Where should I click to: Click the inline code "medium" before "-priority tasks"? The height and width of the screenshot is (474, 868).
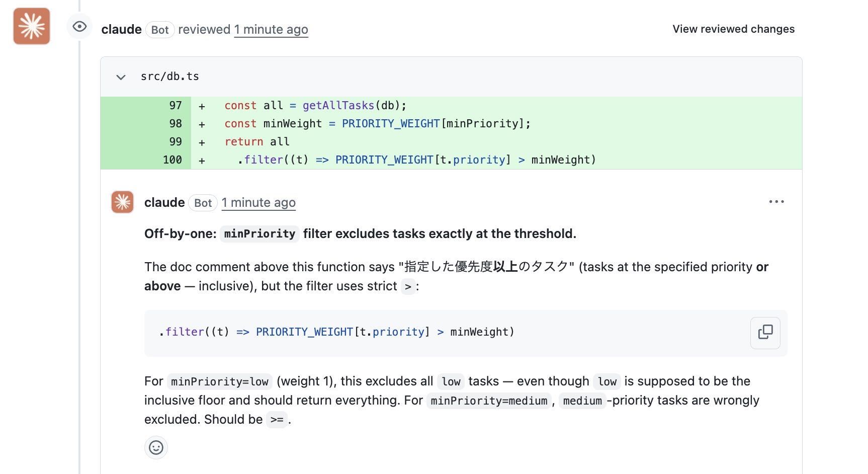[x=582, y=401]
